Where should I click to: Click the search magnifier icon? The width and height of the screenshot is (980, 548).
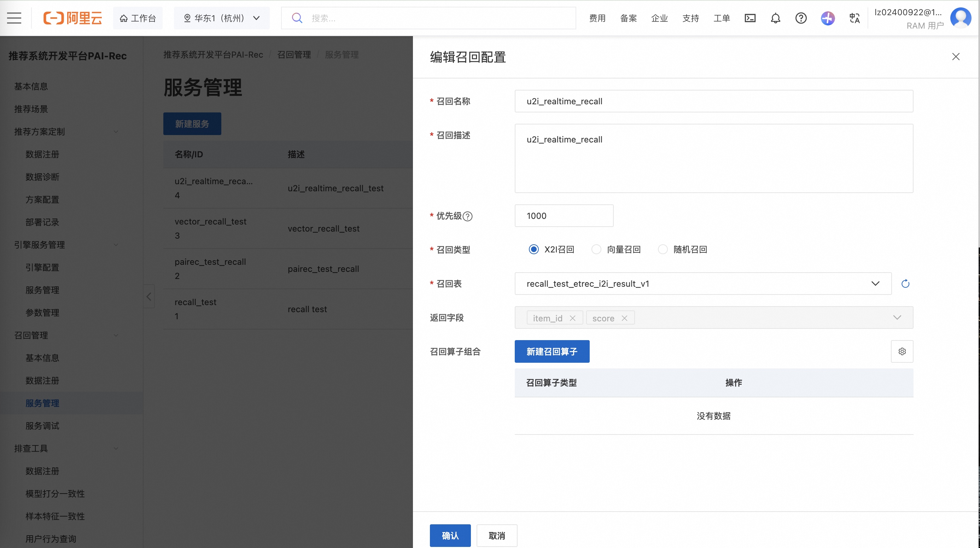[297, 18]
